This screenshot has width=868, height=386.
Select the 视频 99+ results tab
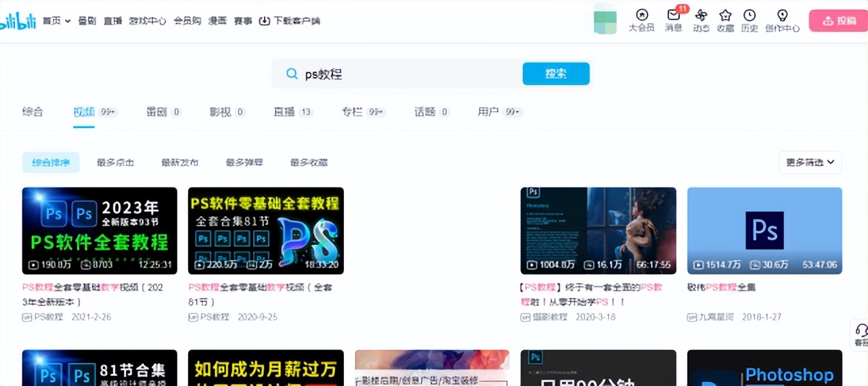(95, 112)
